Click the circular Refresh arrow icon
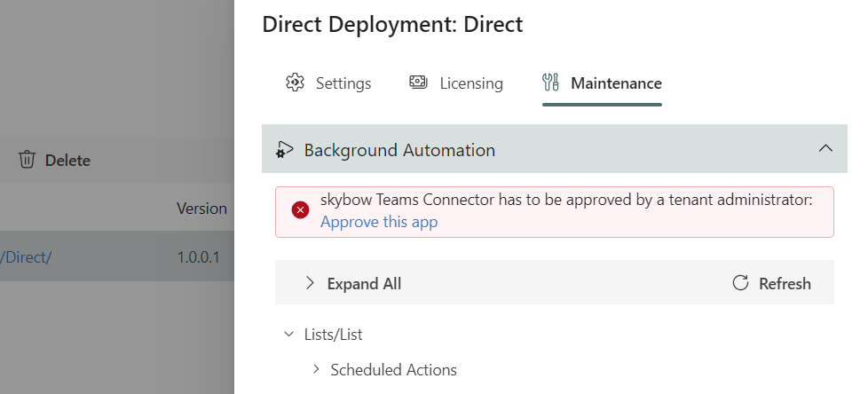This screenshot has height=394, width=868. pos(740,283)
